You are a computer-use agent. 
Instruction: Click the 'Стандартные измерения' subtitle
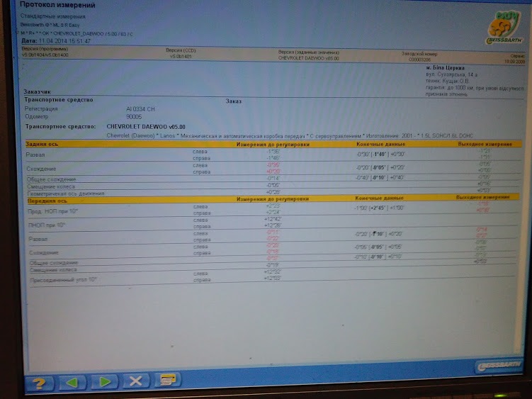[53, 16]
